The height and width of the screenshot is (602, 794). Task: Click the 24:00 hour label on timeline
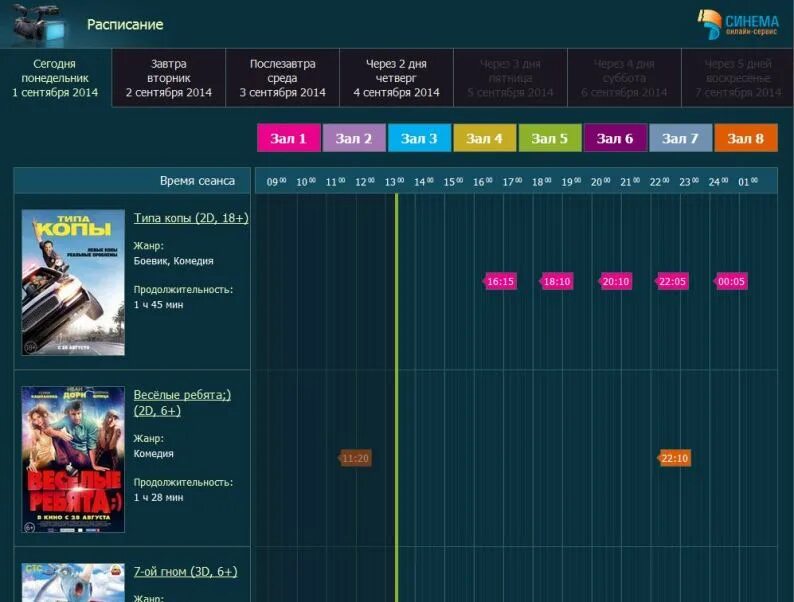click(x=718, y=181)
